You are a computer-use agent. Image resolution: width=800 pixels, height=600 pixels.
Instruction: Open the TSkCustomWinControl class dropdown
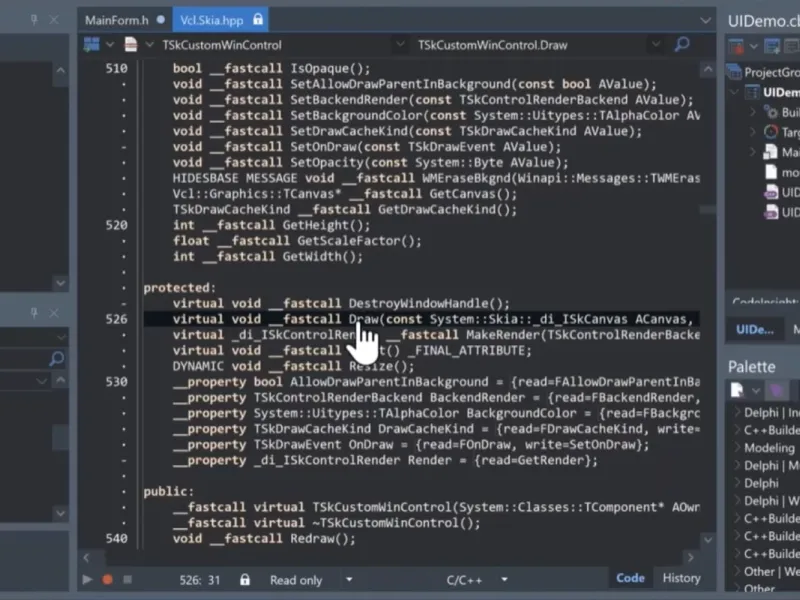tap(399, 45)
